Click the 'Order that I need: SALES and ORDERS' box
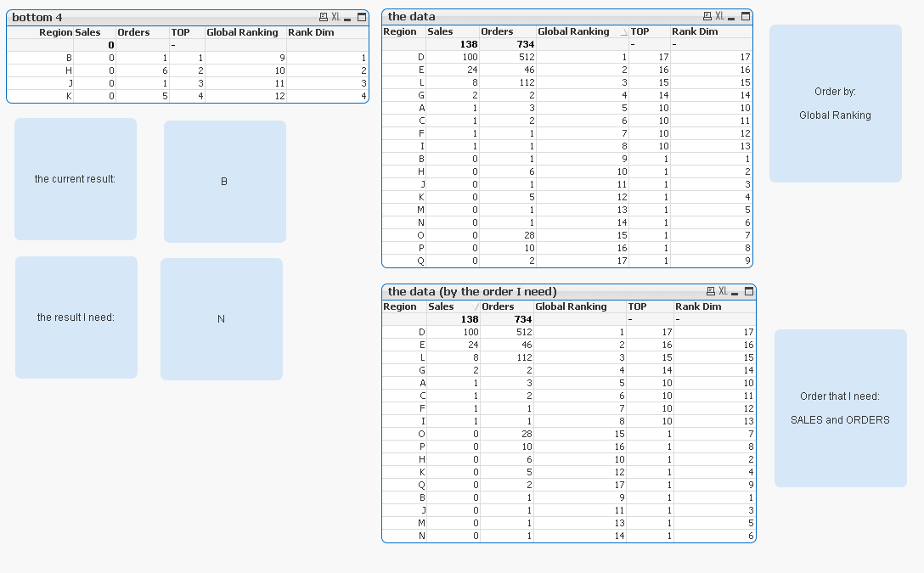 [840, 408]
